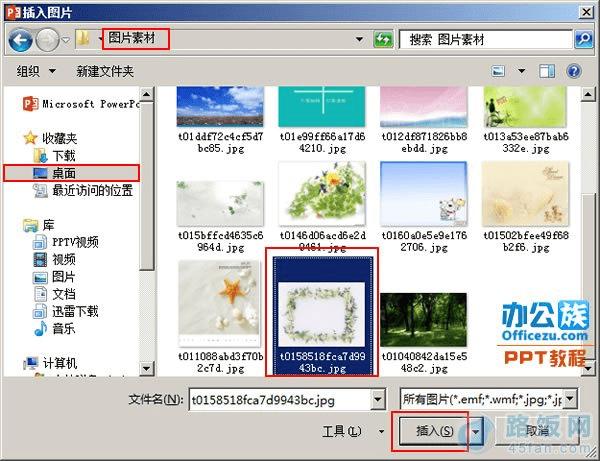This screenshot has height=461, width=600.
Task: Open 迅雷下载 library
Action: [x=66, y=311]
